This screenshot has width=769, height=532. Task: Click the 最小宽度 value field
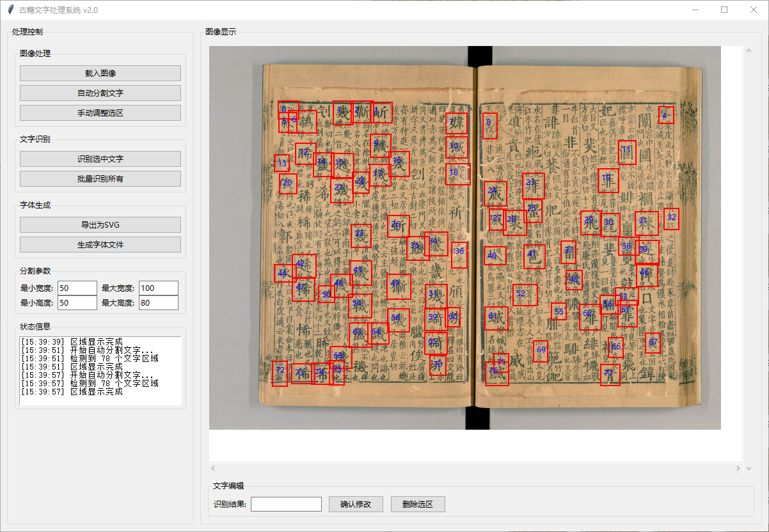click(77, 288)
